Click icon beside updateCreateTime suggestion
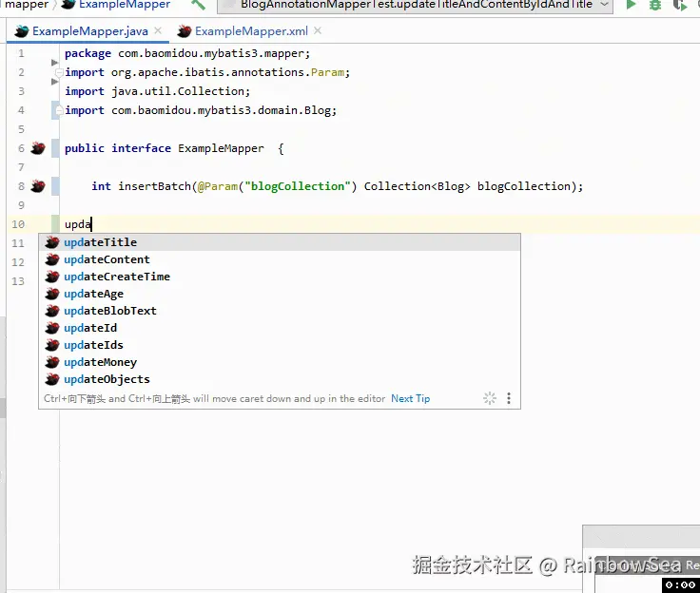Screen dimensions: 700x593 click(52, 277)
